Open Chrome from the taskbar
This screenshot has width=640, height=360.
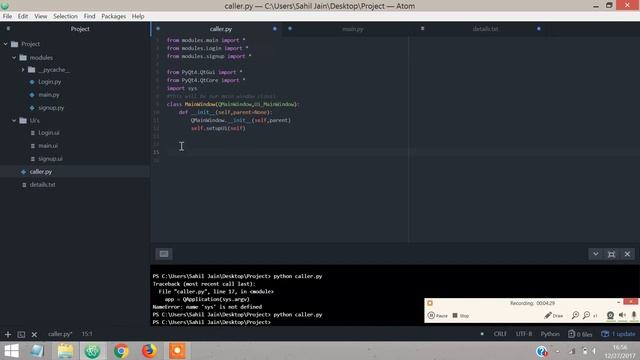pos(121,351)
